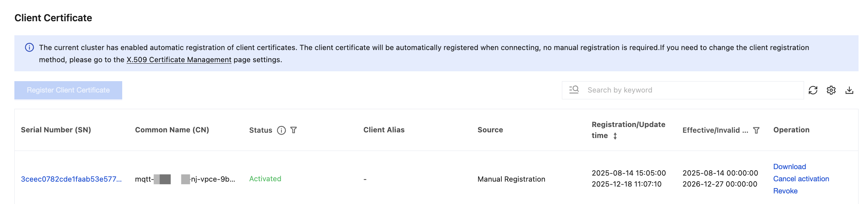Open table column settings gear icon
The height and width of the screenshot is (204, 868).
point(831,90)
